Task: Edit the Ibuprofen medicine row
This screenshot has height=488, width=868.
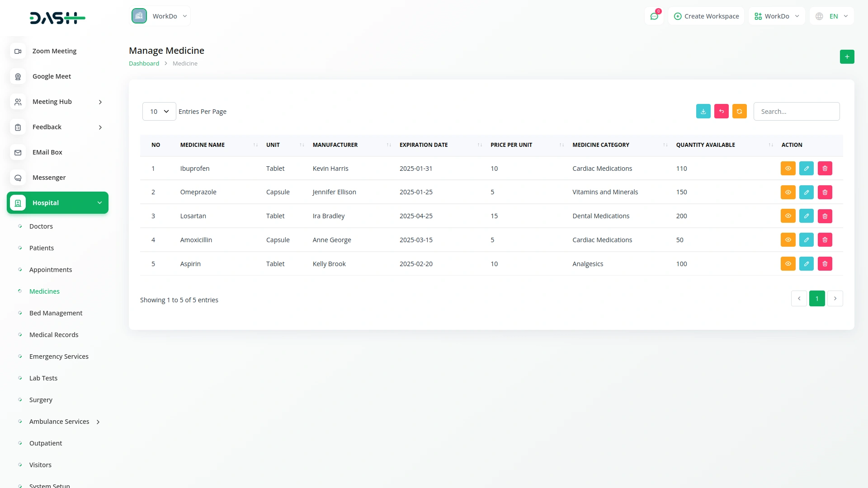Action: pos(806,168)
